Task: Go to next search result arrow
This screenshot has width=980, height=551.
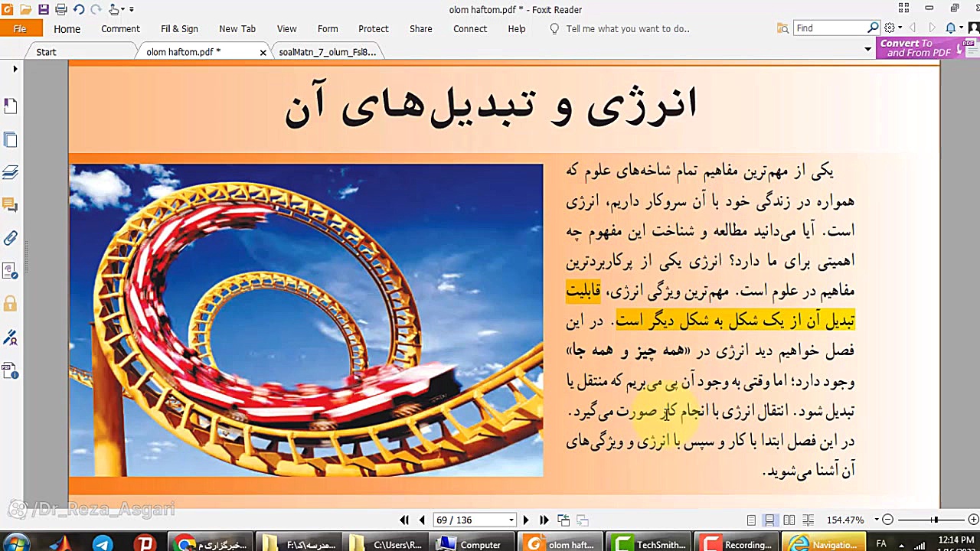Action: [932, 28]
